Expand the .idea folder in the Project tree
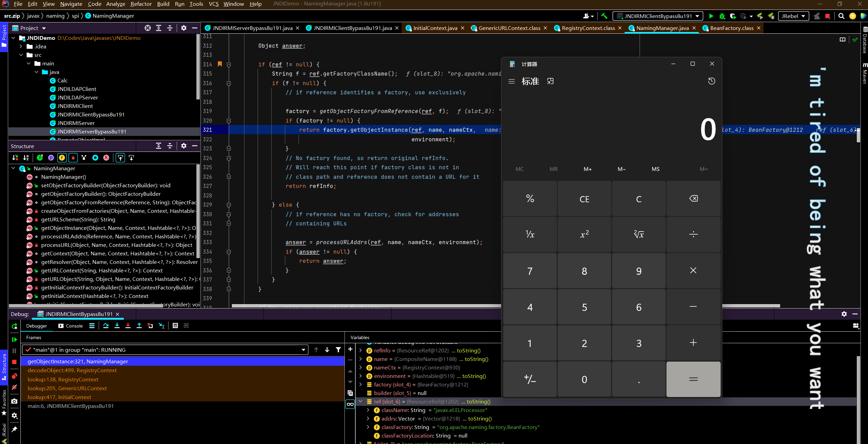This screenshot has width=868, height=444. 21,46
